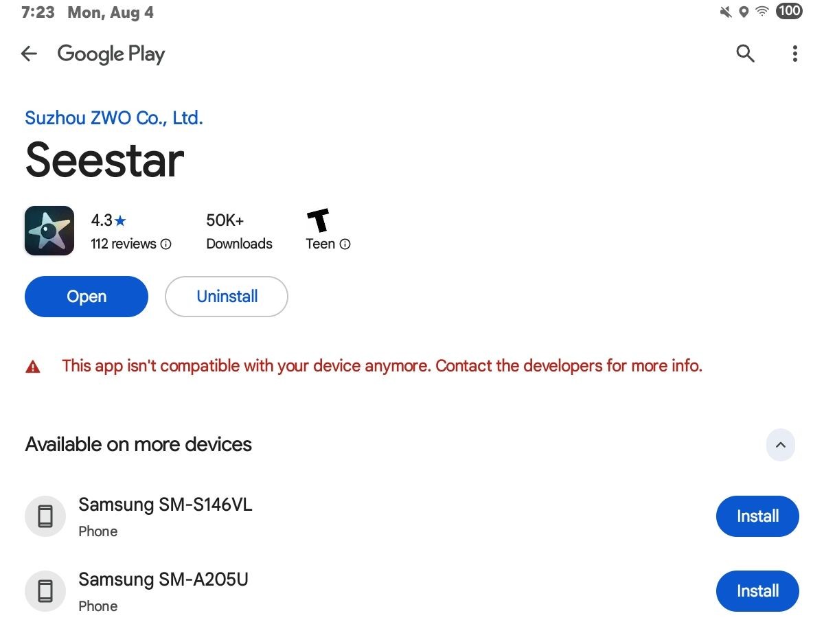Tap the info icon next to Teen
The height and width of the screenshot is (644, 824).
tap(345, 244)
